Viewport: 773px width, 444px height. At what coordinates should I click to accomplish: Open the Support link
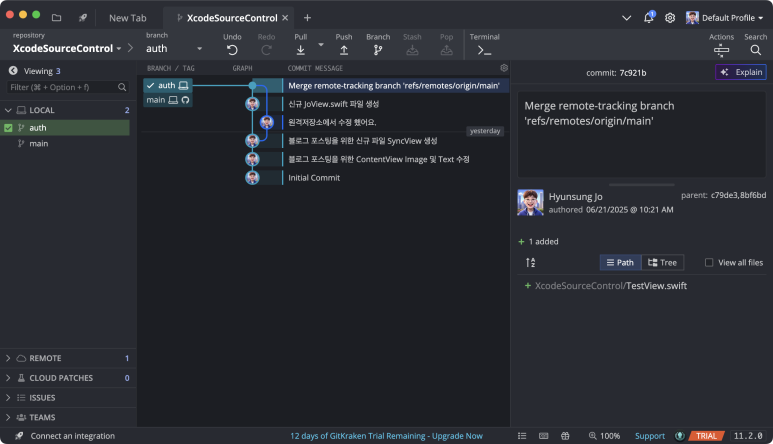650,436
